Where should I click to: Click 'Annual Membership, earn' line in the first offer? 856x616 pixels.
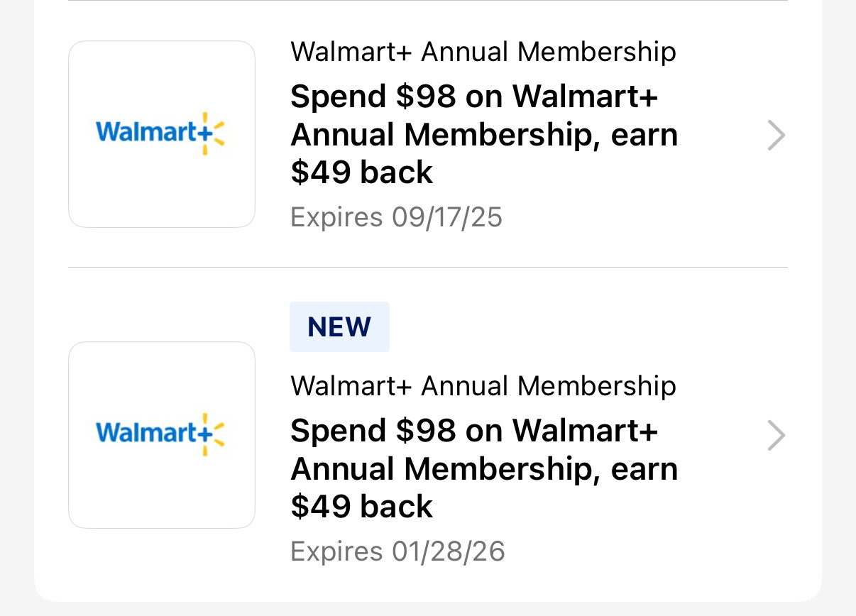484,135
